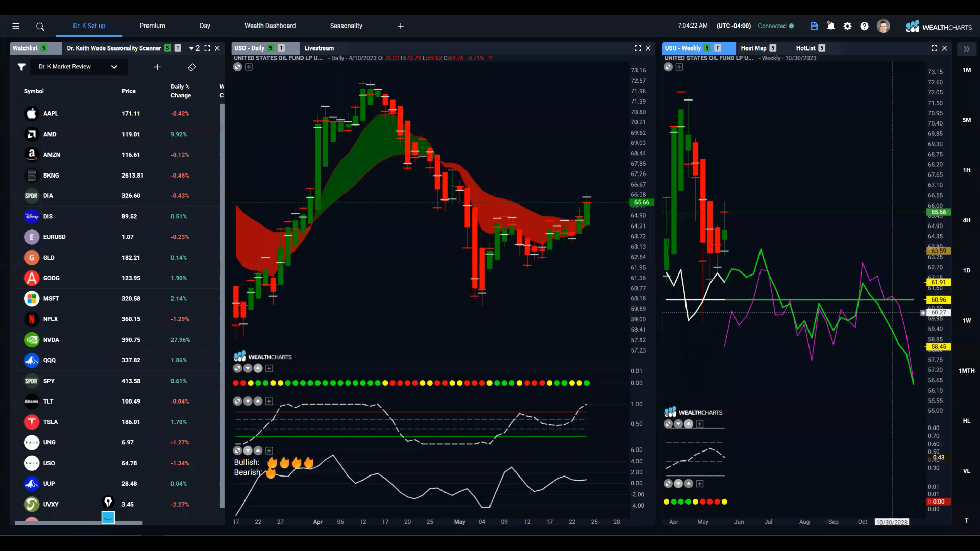This screenshot has width=980, height=551.
Task: Toggle visibility of the daily Bullish/Bearish indicator
Action: [238, 450]
